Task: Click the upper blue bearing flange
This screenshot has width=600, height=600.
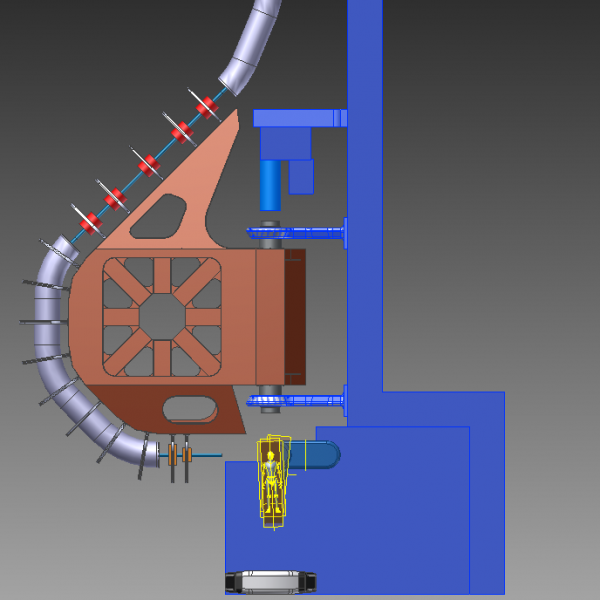Action: pos(300,233)
